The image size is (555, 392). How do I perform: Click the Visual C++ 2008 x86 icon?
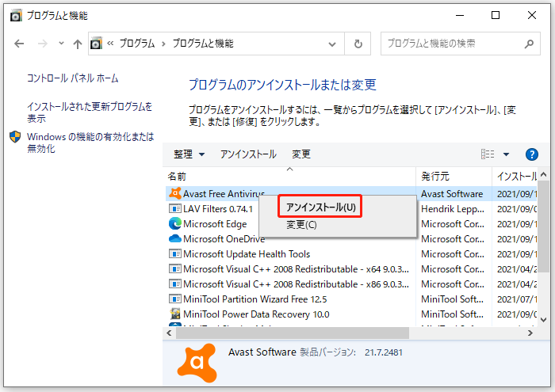pos(175,284)
